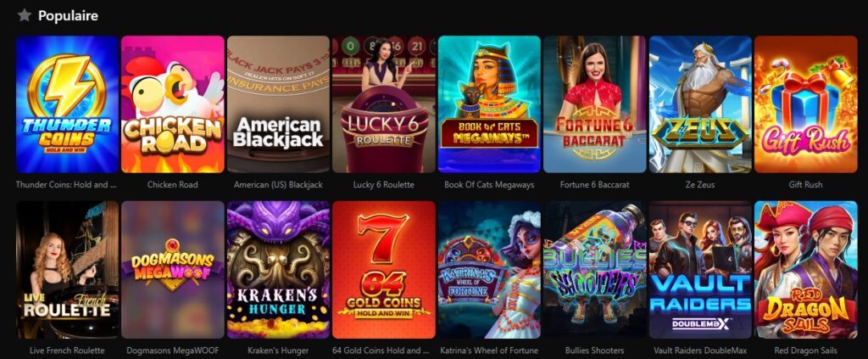Viewport: 868px width, 359px height.
Task: Click the star icon beside Populaire
Action: (24, 15)
